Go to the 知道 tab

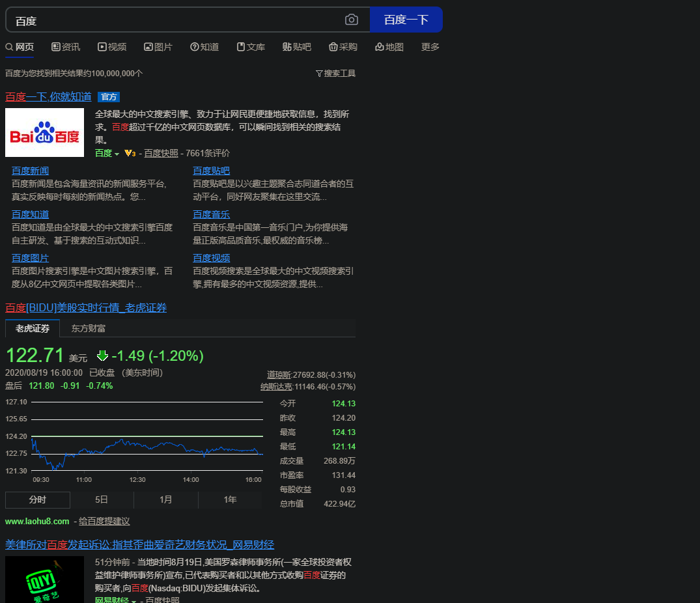click(x=204, y=47)
